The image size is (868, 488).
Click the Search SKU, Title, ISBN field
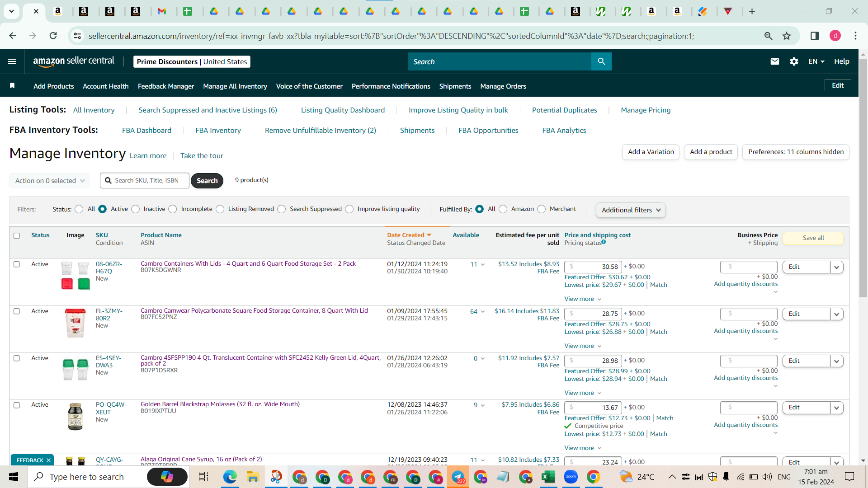[145, 181]
